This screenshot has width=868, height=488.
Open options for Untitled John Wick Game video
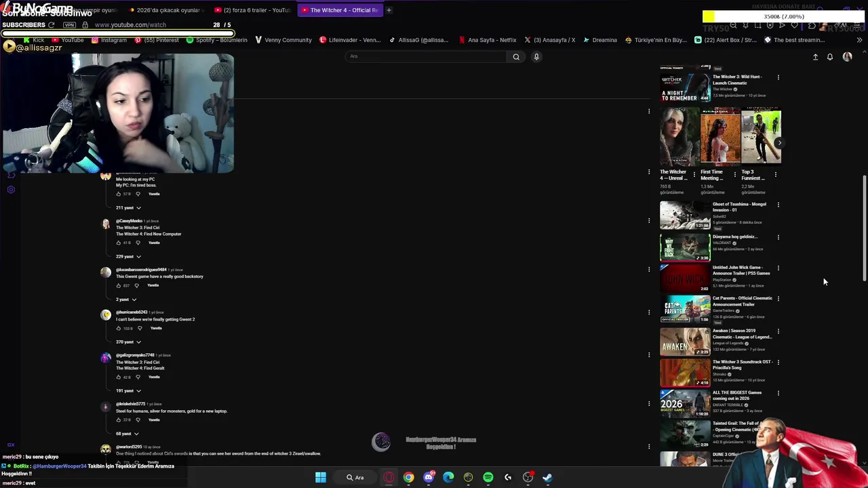778,268
